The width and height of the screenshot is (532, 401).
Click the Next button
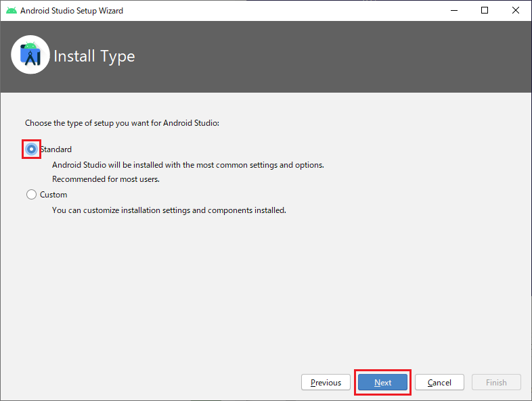(382, 382)
